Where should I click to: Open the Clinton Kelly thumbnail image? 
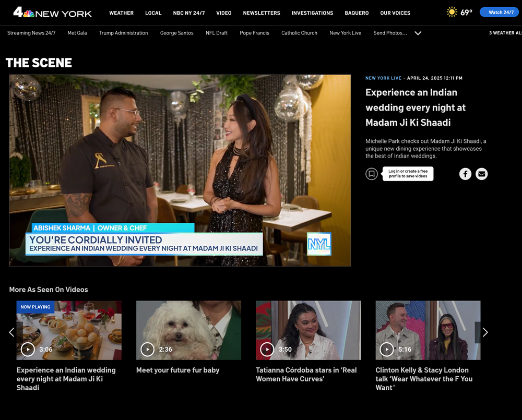pos(428,330)
